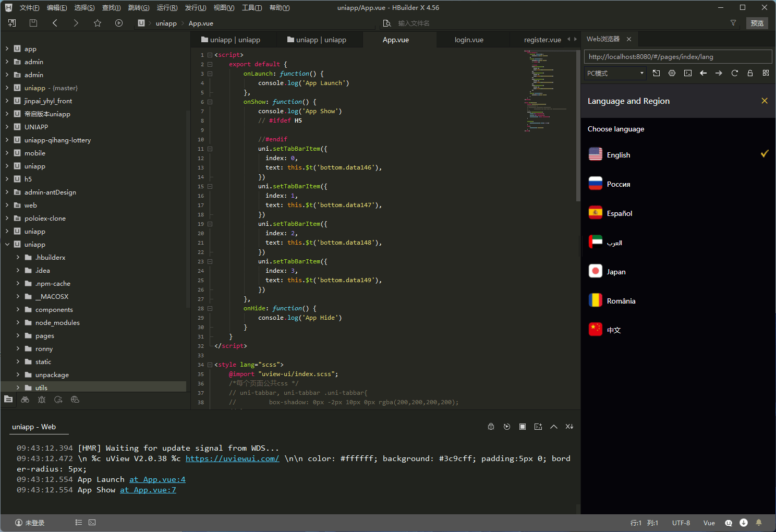776x532 pixels.
Task: Choose Español language option
Action: point(620,213)
